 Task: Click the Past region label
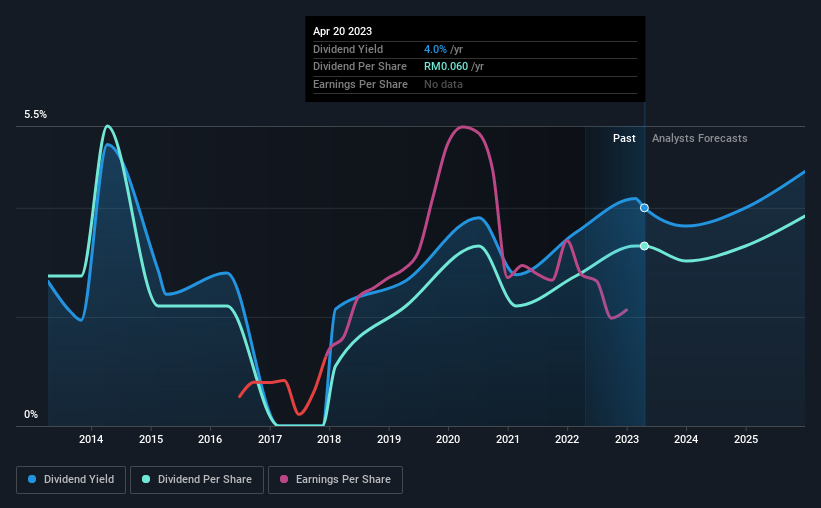coord(624,138)
